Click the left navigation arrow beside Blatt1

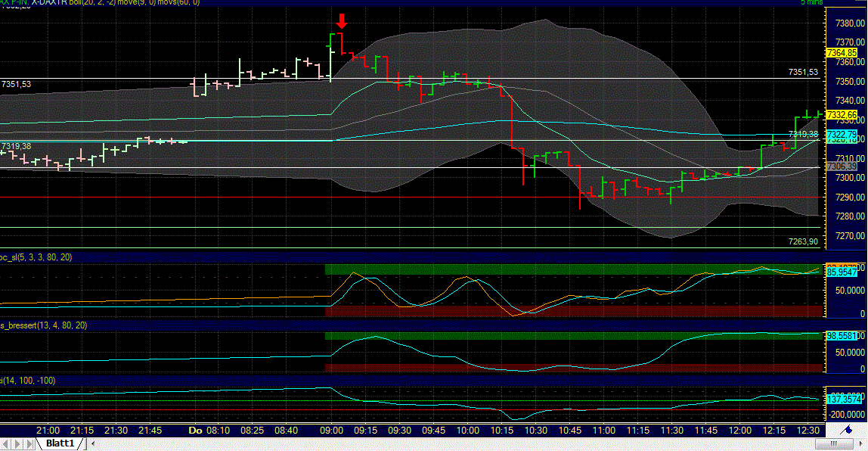point(8,444)
